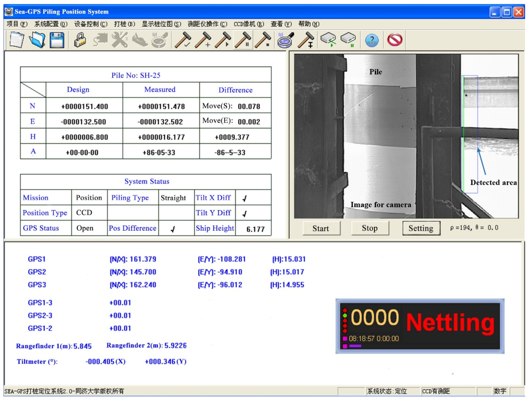The width and height of the screenshot is (532, 401).
Task: Click the Nettling counter display panel
Action: coord(420,326)
